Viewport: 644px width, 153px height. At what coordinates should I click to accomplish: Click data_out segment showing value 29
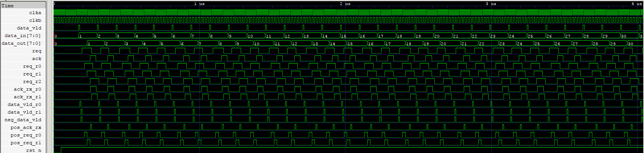619,43
